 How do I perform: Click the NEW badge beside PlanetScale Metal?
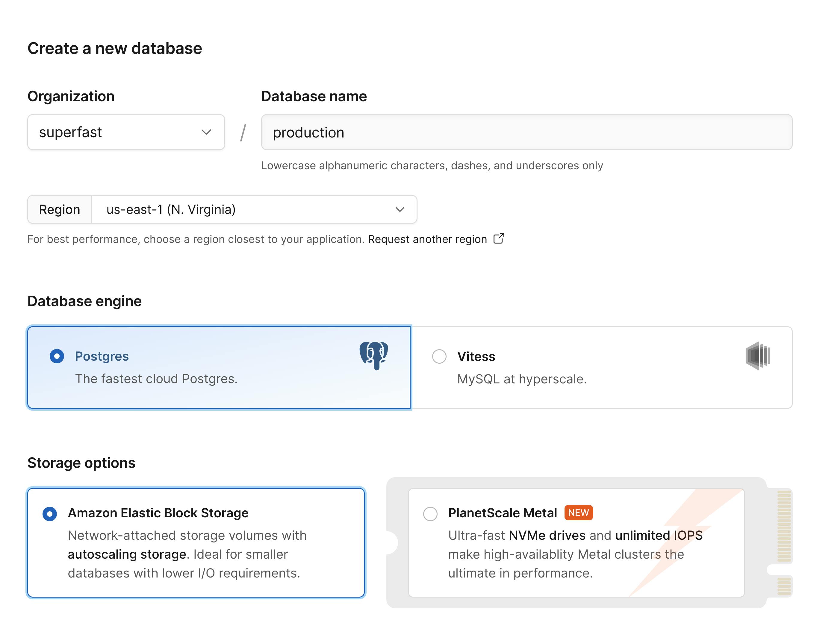pos(578,513)
